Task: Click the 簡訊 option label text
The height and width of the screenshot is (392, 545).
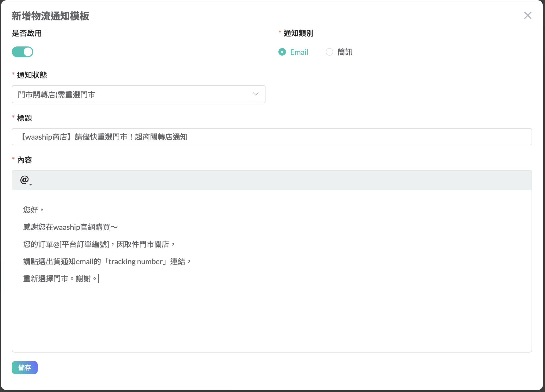Action: coord(345,52)
